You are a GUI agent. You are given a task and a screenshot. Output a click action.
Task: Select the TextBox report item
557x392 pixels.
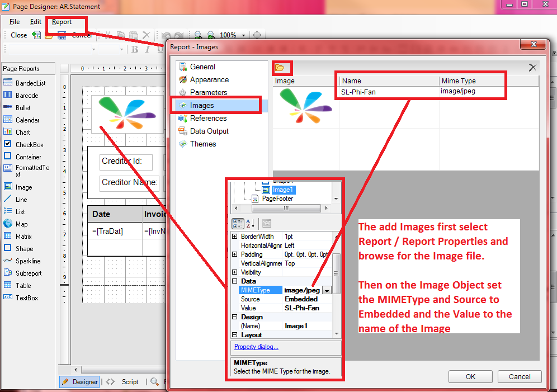pos(21,298)
